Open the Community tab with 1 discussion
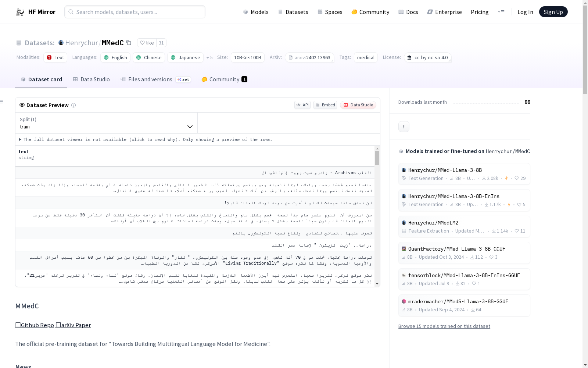Viewport: 588px width, 368px height. pyautogui.click(x=224, y=79)
